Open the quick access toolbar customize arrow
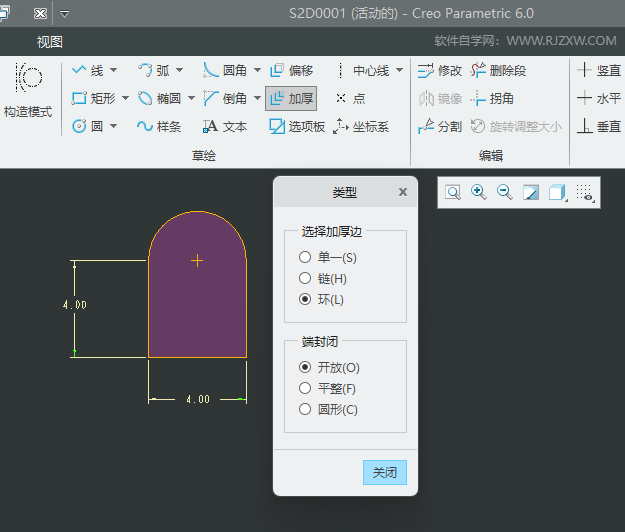 pos(64,14)
